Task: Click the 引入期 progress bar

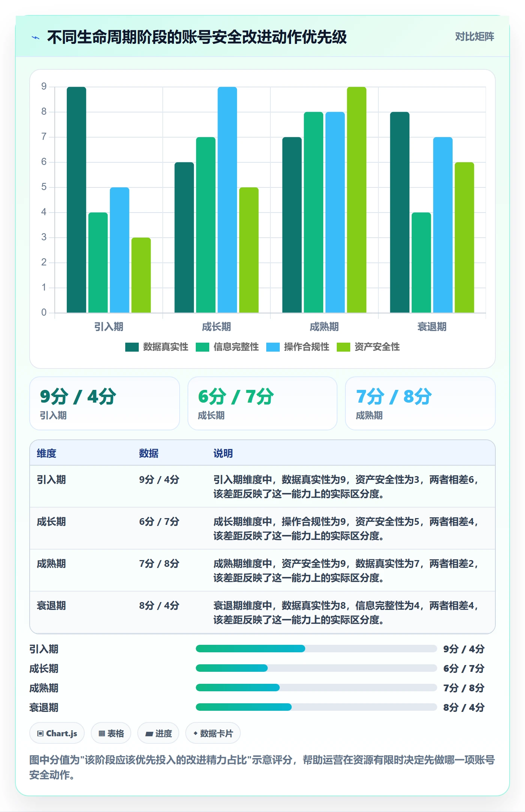Action: (316, 649)
